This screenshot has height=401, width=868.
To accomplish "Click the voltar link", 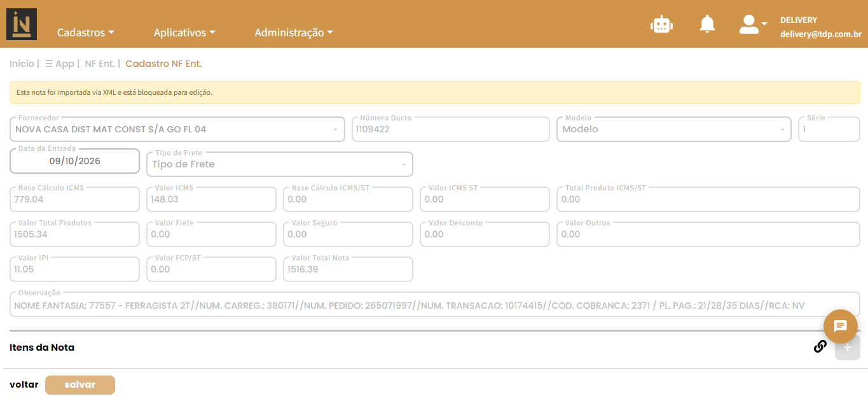I will [x=24, y=384].
